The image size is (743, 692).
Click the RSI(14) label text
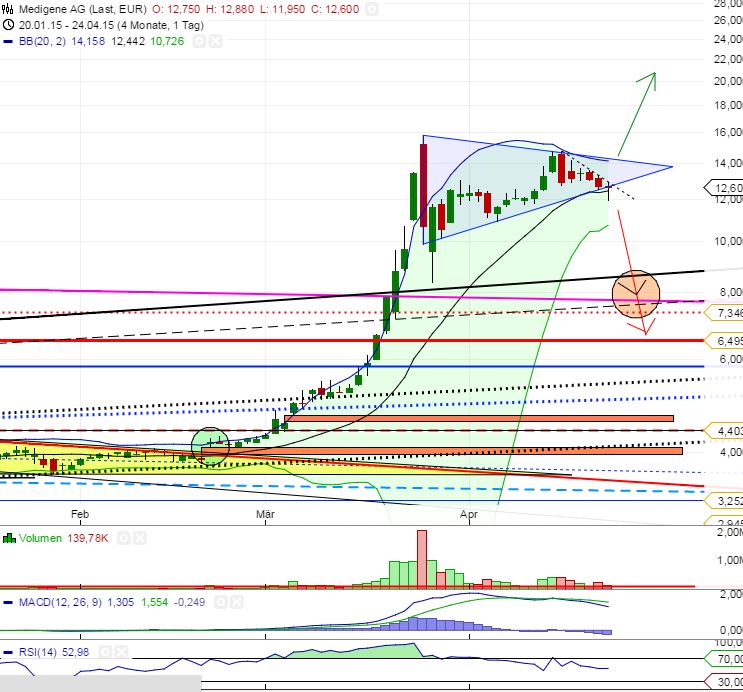tap(37, 652)
